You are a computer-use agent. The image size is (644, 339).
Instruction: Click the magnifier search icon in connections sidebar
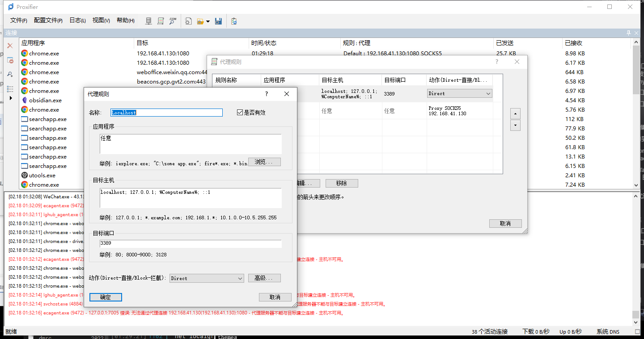coord(10,75)
